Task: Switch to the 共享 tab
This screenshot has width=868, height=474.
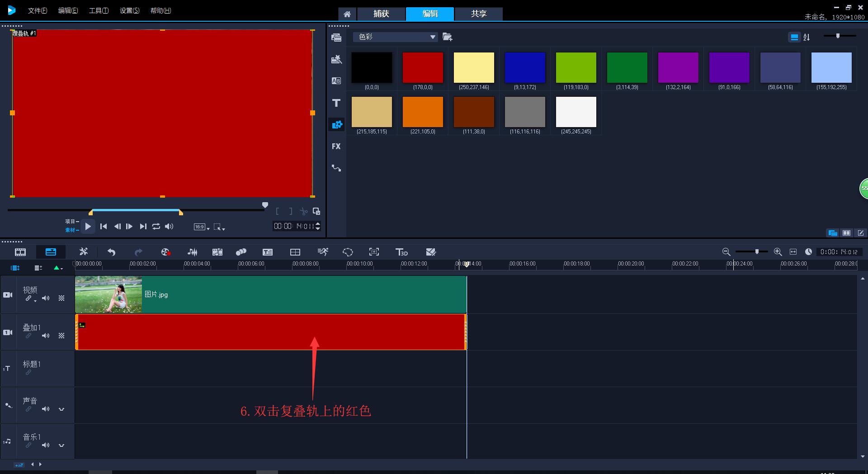Action: (479, 14)
